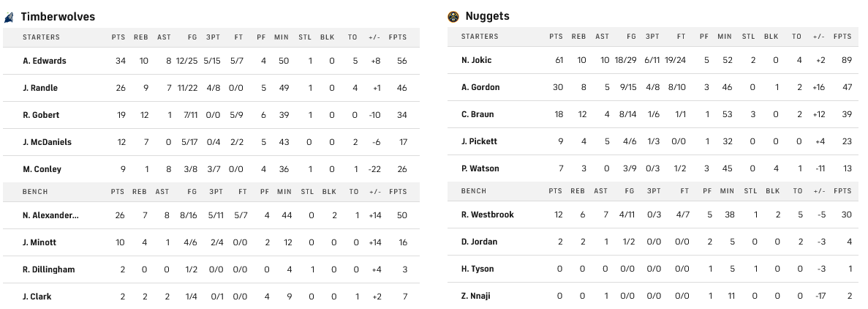Click the Timberwolves team heading

point(58,17)
